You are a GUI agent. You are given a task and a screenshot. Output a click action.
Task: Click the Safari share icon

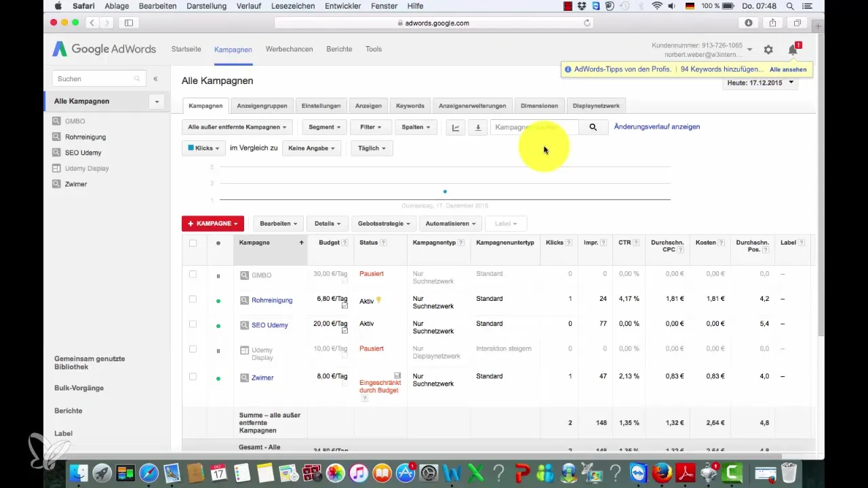[773, 23]
